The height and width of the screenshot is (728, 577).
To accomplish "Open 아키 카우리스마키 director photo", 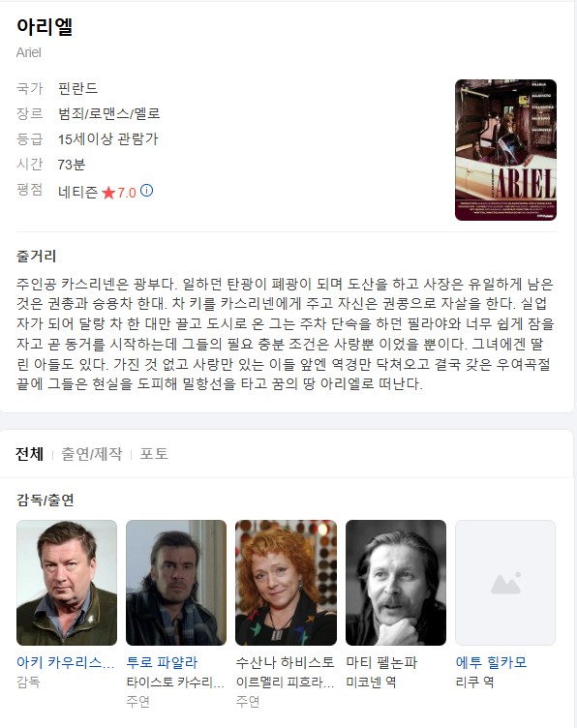I will [67, 583].
